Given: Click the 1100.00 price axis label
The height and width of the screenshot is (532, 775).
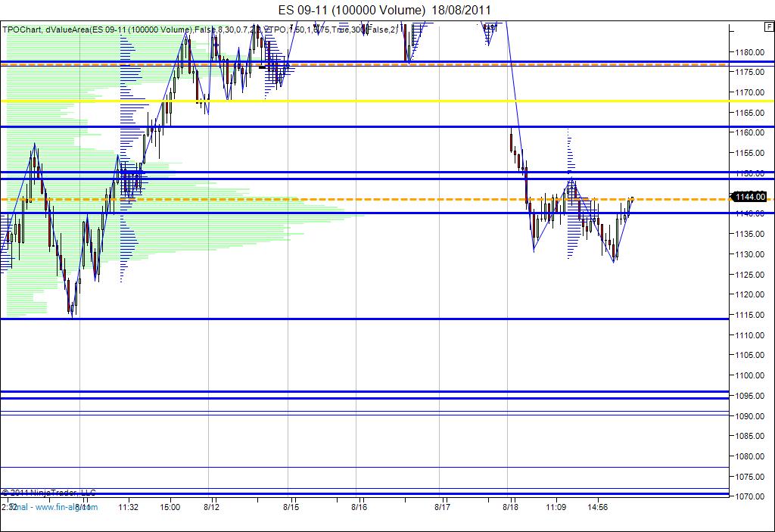Looking at the screenshot, I should 750,375.
